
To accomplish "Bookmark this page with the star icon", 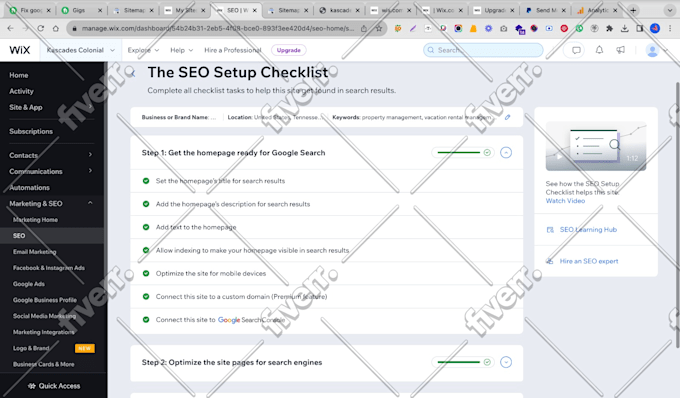I will pyautogui.click(x=379, y=28).
